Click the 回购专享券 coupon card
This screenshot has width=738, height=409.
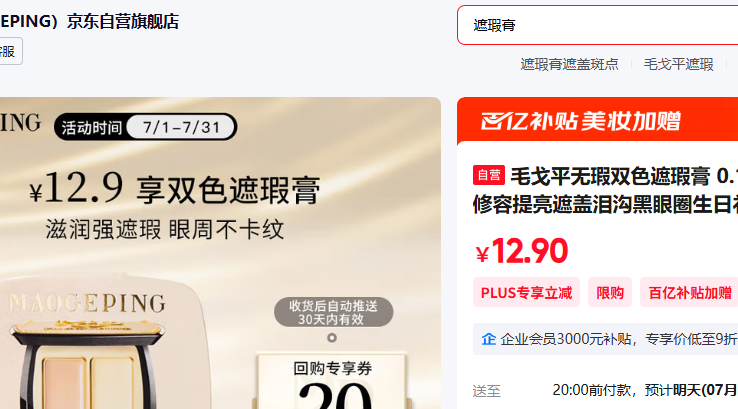(x=332, y=381)
